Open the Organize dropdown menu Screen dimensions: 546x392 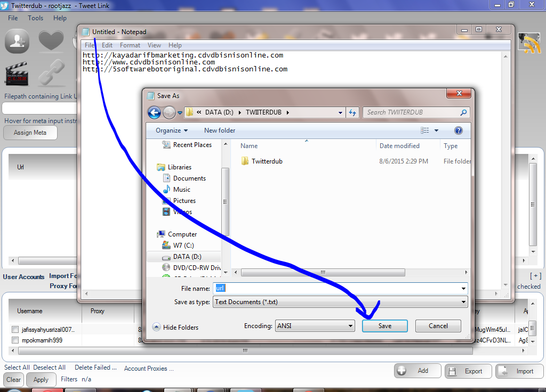172,130
